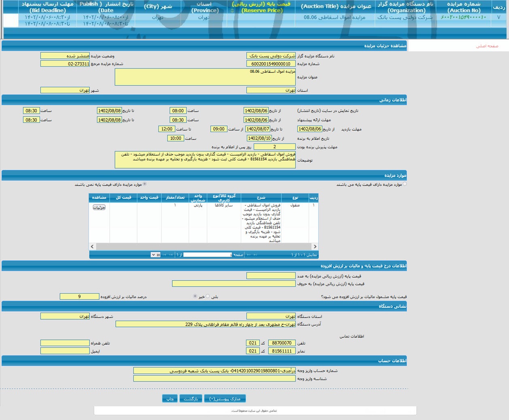Click the items grid left scroll arrow

coord(92,247)
